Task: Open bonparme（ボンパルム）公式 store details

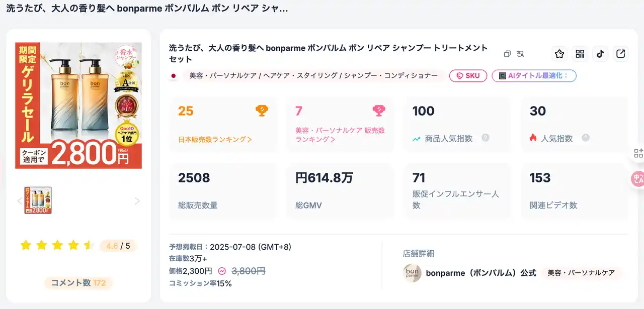Action: pos(480,273)
